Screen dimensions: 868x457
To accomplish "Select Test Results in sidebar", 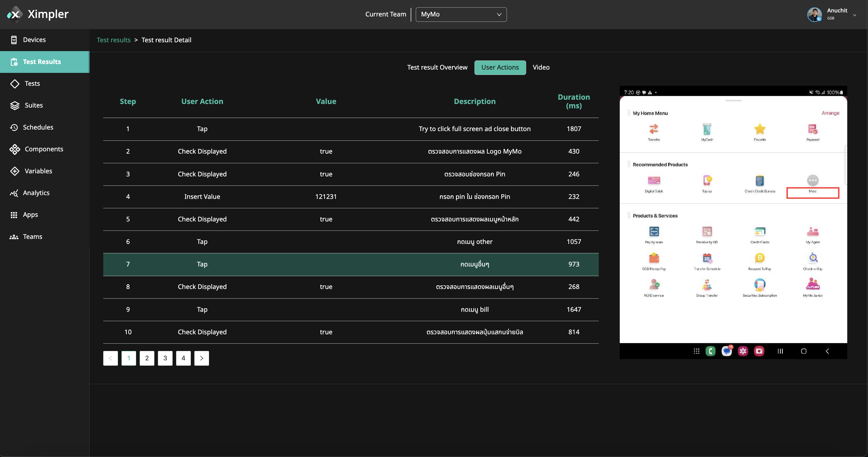I will (x=42, y=62).
